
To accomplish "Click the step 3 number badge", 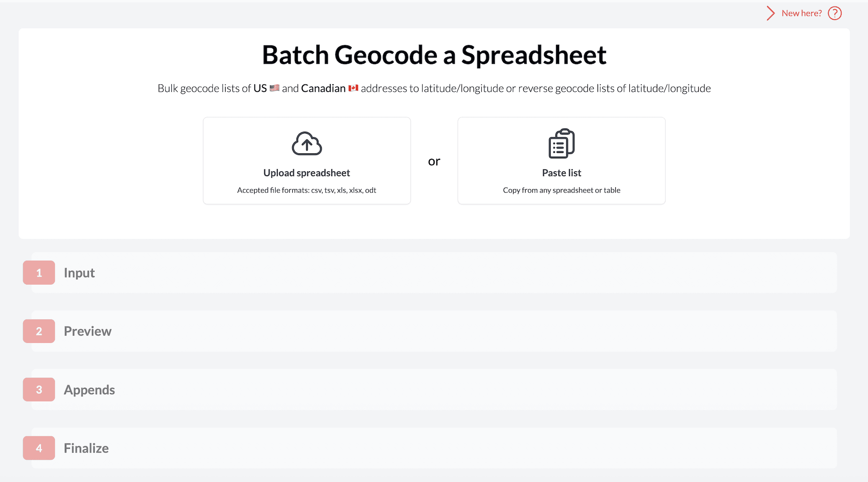I will [x=39, y=389].
